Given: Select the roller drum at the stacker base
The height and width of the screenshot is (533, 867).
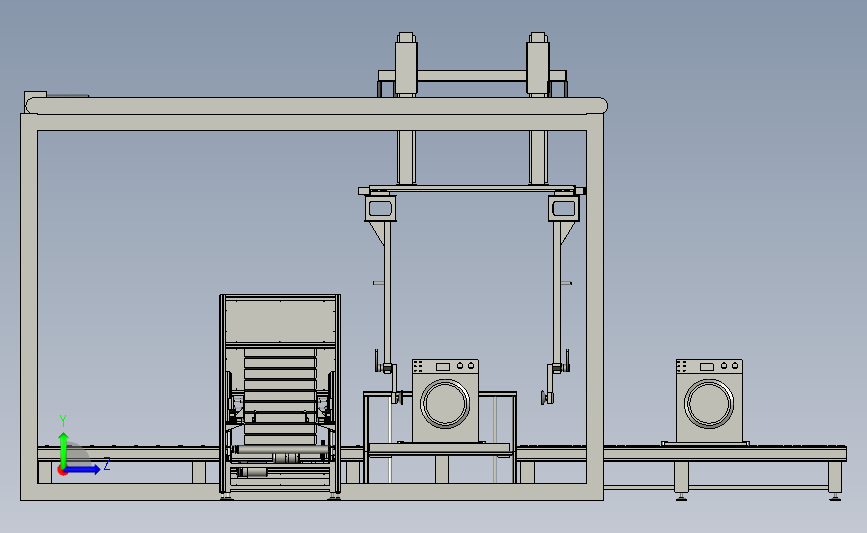Looking at the screenshot, I should coord(279,450).
